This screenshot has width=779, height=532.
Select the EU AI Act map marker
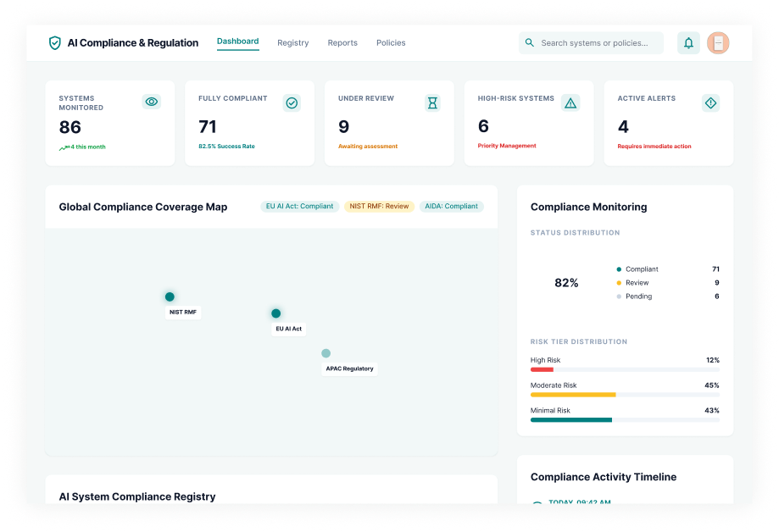275,313
